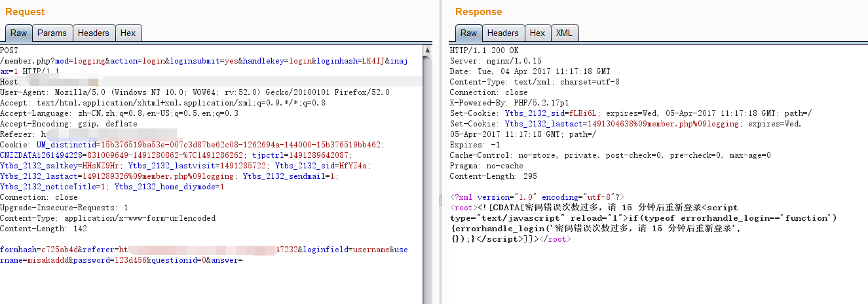Click the Request panel heading
Image resolution: width=868 pixels, height=304 pixels.
(x=25, y=12)
